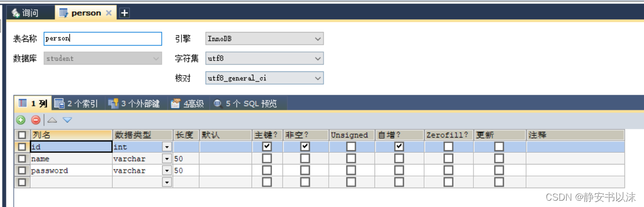Click the 注释 comment cell for id
Screen dimensions: 644x207
click(576, 147)
